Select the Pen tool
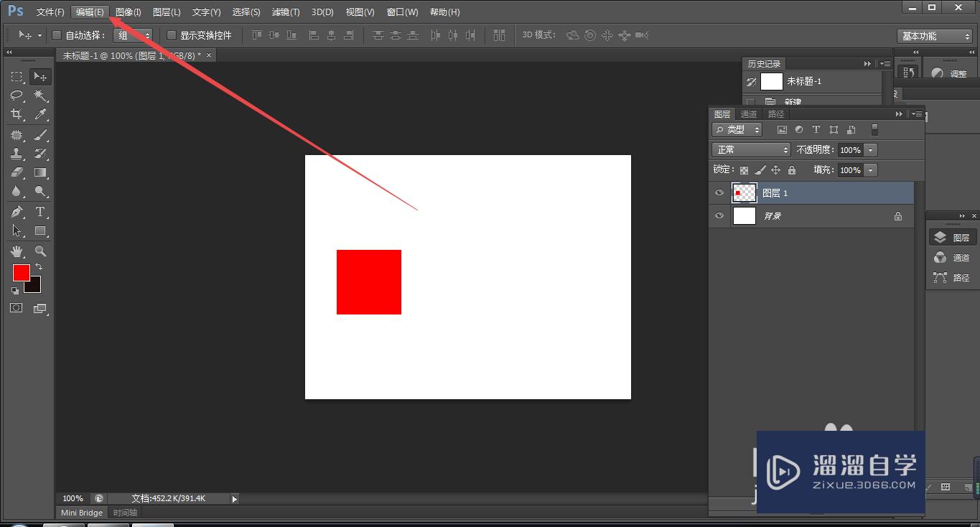The height and width of the screenshot is (527, 980). pos(17,212)
